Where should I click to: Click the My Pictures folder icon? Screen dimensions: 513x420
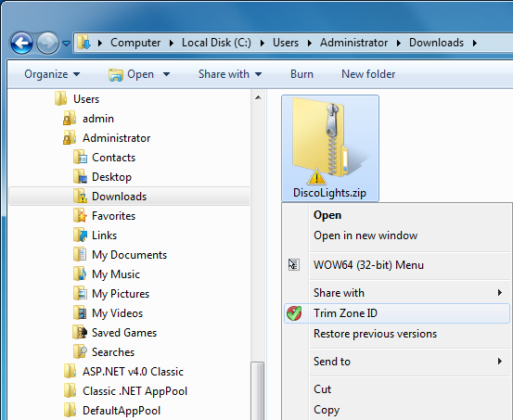(x=80, y=294)
